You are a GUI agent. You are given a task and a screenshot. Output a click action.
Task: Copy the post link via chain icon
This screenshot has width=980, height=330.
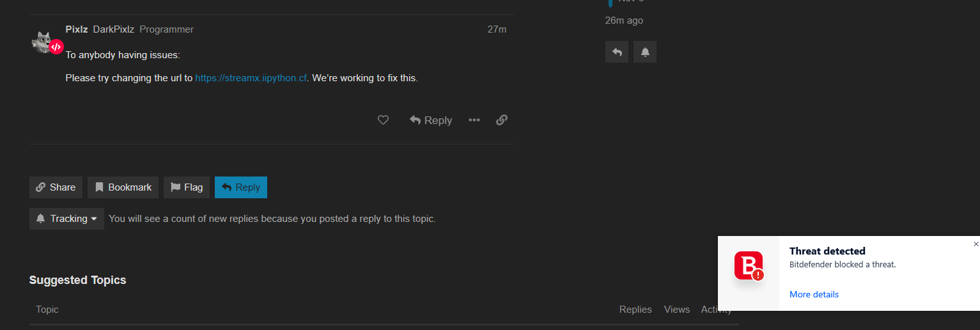coord(502,120)
